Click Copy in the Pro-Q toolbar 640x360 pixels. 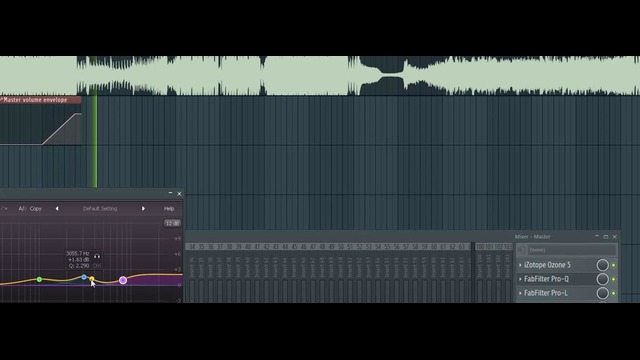[x=36, y=209]
